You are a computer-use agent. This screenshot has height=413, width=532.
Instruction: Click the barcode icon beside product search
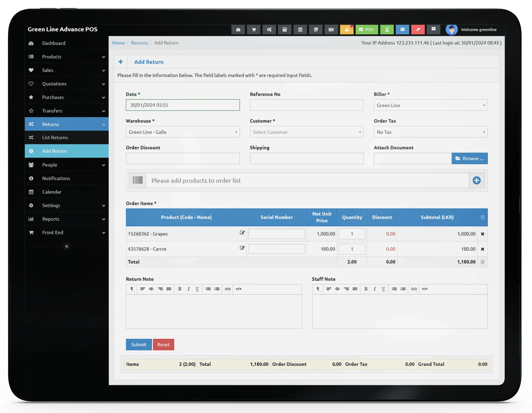[138, 180]
